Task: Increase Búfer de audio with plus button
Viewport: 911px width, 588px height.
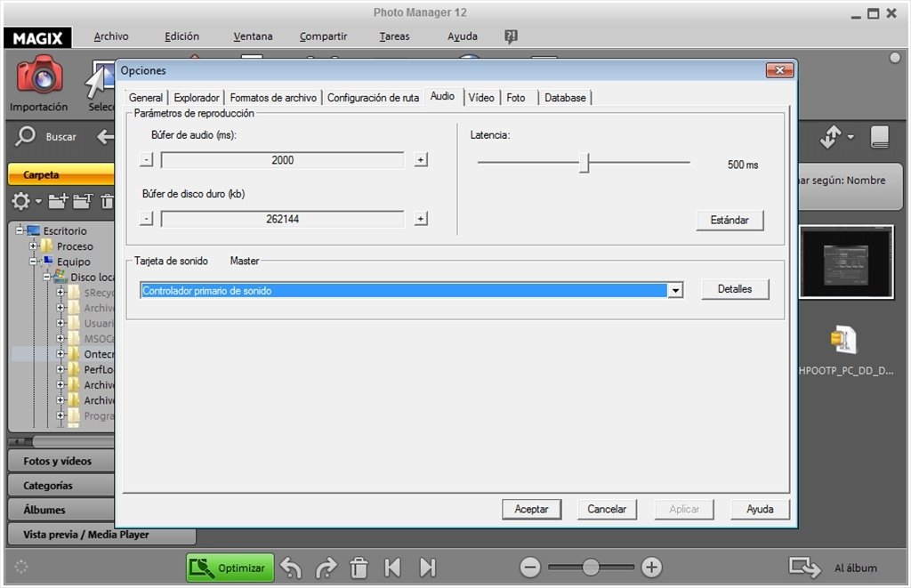Action: pos(421,160)
